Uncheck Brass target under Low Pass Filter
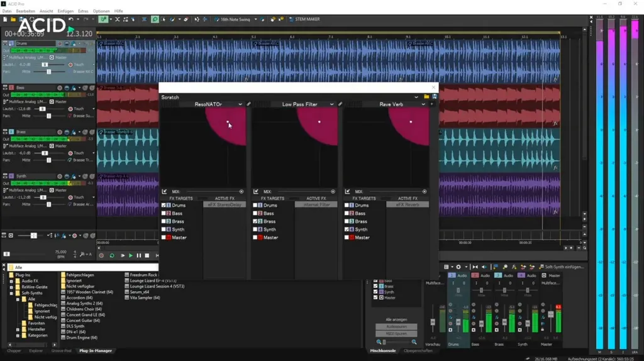The height and width of the screenshot is (361, 644). (255, 221)
